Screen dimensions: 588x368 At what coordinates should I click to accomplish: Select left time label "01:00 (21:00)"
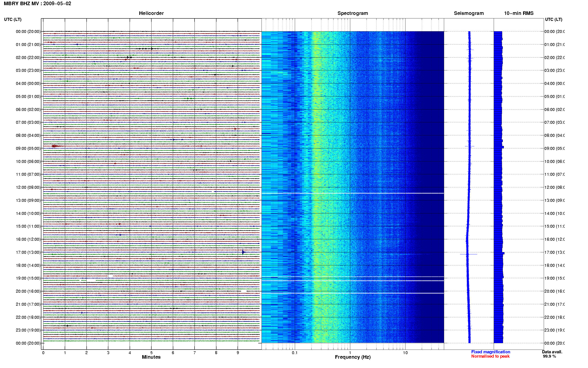coord(28,44)
